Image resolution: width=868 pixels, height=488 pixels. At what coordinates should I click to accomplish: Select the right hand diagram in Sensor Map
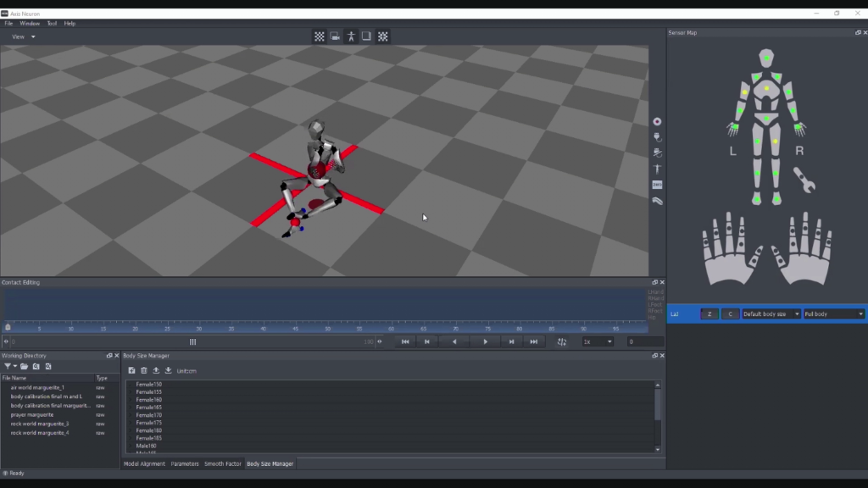(x=802, y=248)
